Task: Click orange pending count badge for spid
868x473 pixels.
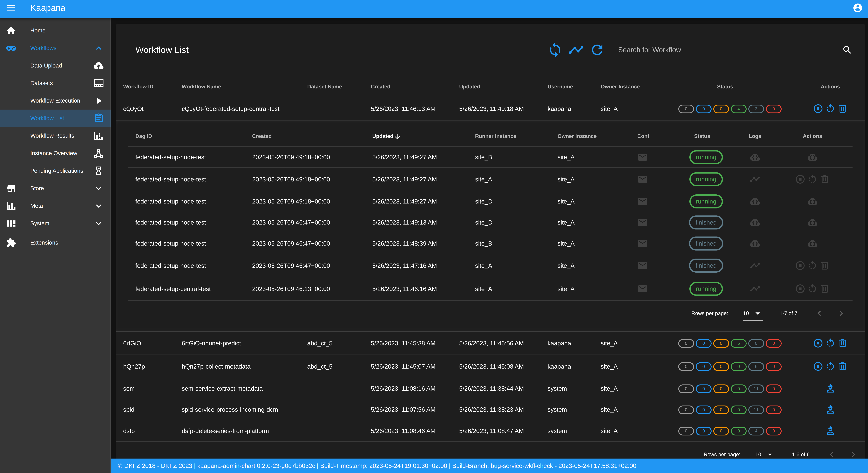Action: tap(721, 410)
